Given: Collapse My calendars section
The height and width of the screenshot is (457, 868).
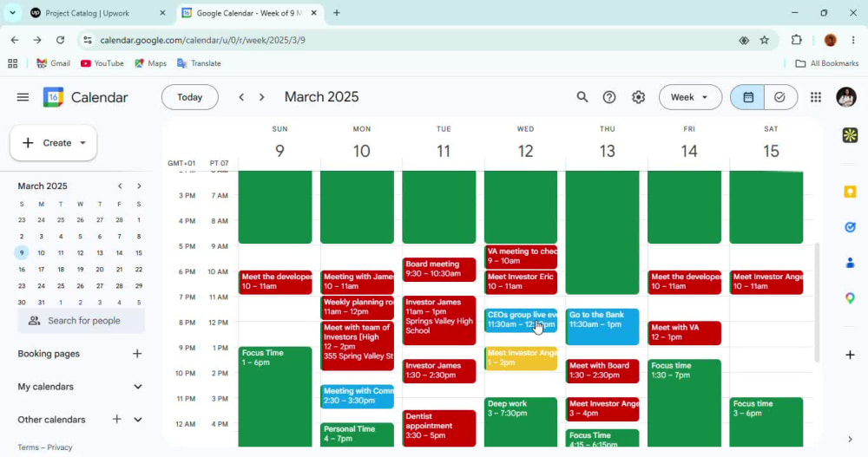Looking at the screenshot, I should 138,387.
